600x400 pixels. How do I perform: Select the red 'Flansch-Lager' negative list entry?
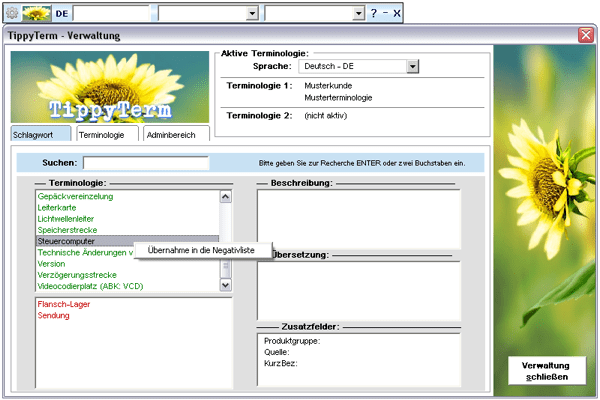click(62, 303)
